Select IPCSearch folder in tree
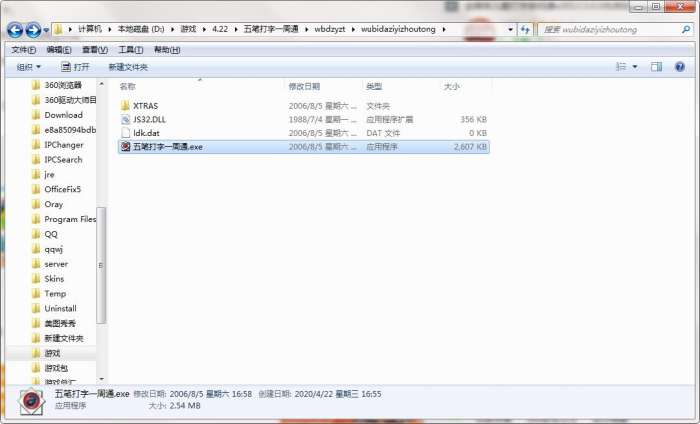700x424 pixels. pos(63,159)
